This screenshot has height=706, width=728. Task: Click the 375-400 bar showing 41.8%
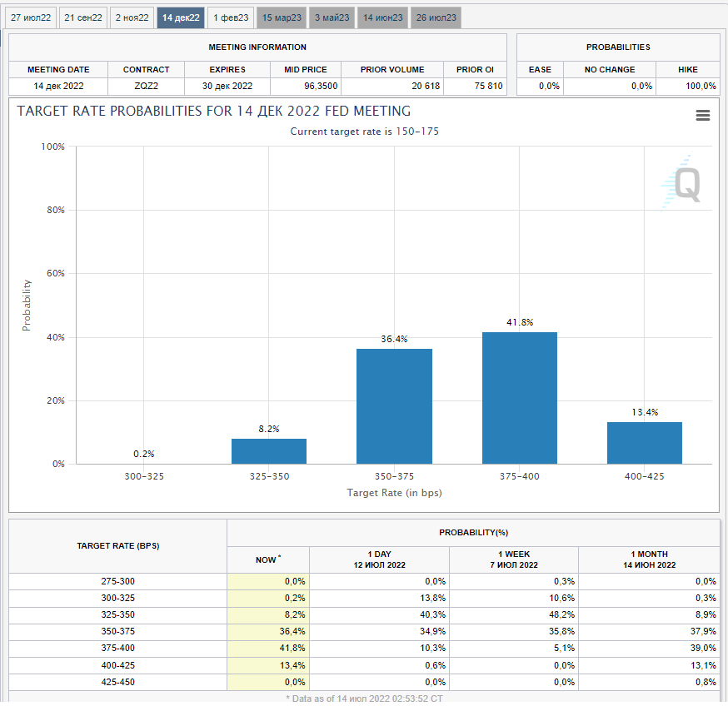pyautogui.click(x=519, y=398)
